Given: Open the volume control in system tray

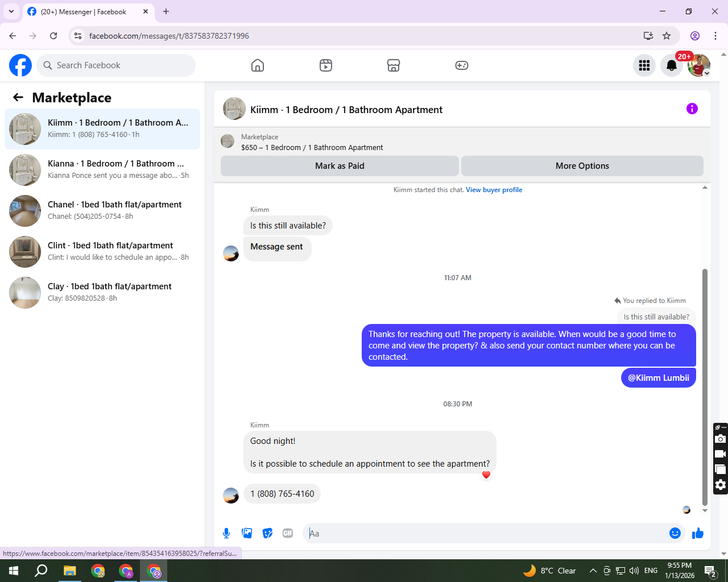Looking at the screenshot, I should click(634, 571).
